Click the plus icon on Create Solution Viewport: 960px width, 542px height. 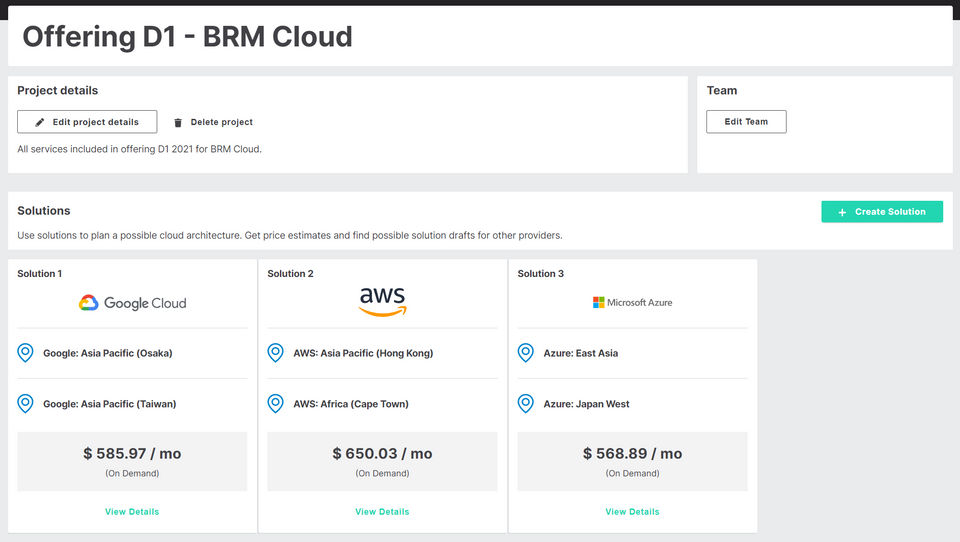coord(842,212)
